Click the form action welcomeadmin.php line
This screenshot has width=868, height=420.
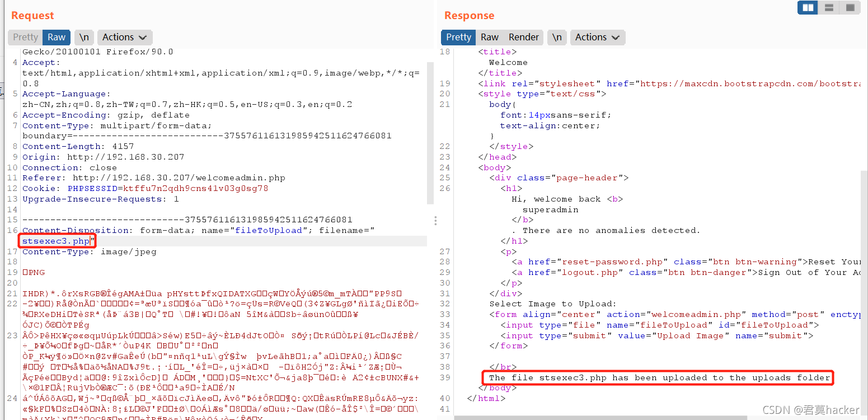coord(675,314)
